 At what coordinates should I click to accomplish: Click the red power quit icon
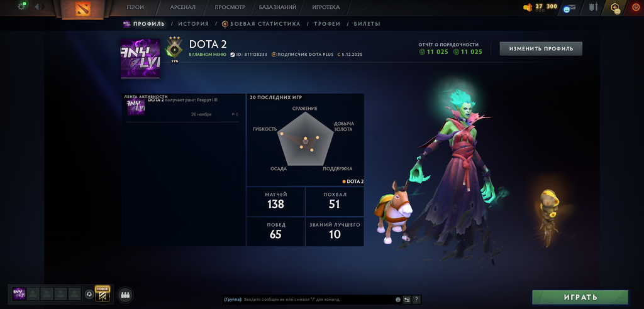tap(636, 7)
